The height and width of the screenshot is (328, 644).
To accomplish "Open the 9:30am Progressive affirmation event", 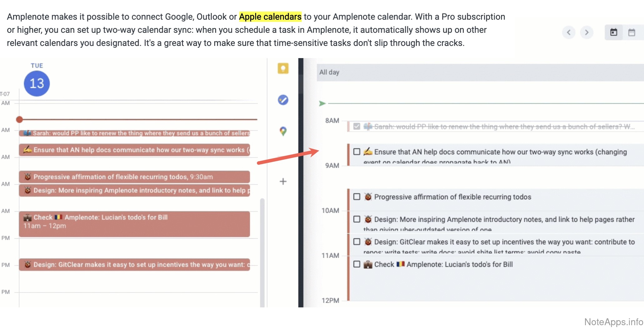I will (x=134, y=177).
